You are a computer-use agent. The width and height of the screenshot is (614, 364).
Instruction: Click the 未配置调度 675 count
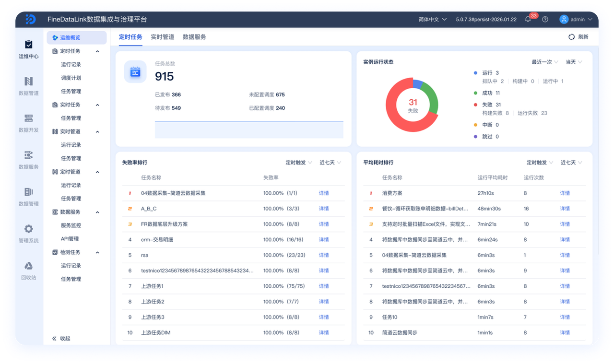click(267, 95)
